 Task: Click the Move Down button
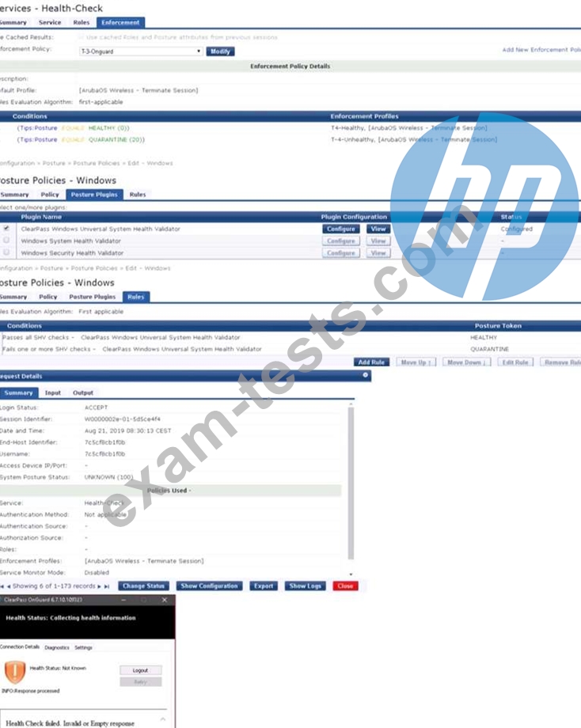point(466,362)
